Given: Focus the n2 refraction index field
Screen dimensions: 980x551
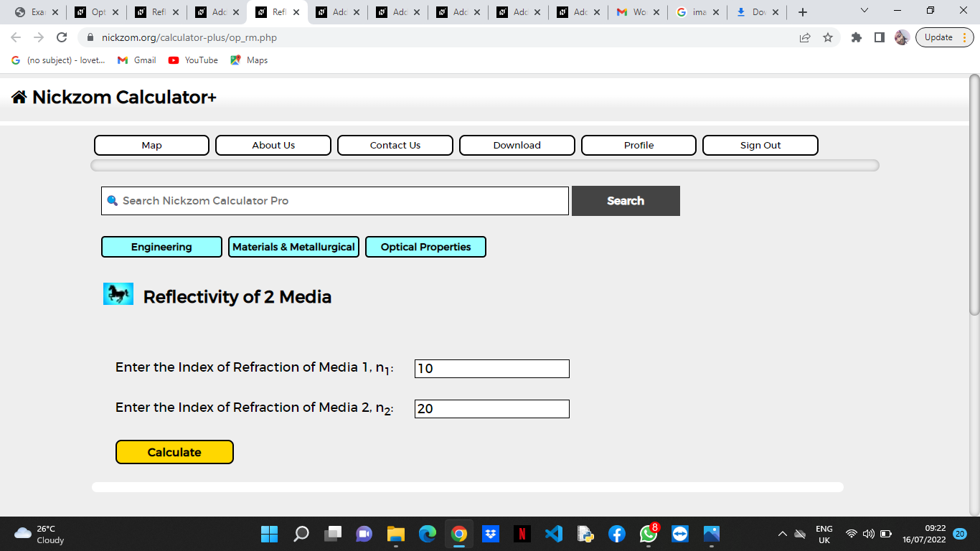Looking at the screenshot, I should (492, 409).
